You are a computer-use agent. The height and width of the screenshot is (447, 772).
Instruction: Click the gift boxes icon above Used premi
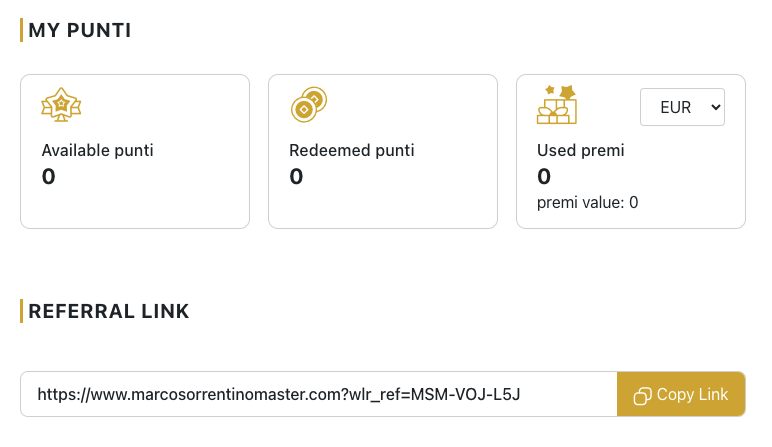click(557, 104)
